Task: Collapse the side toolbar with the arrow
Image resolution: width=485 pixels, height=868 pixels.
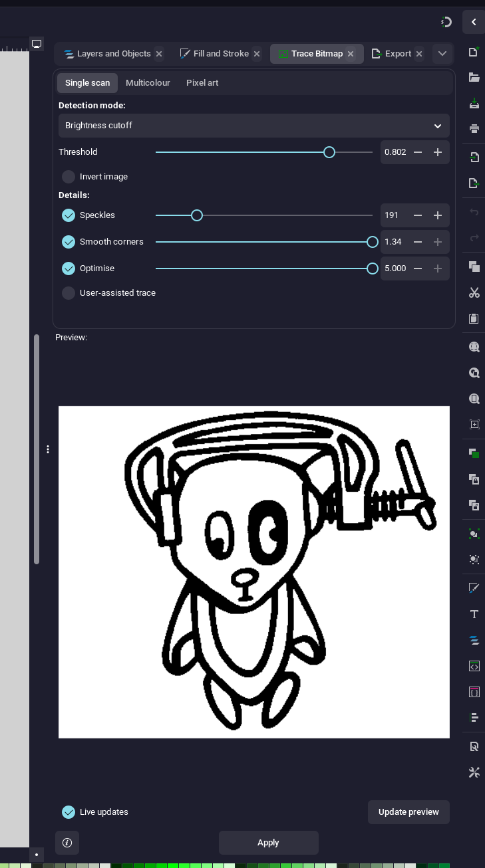Action: coord(474,22)
